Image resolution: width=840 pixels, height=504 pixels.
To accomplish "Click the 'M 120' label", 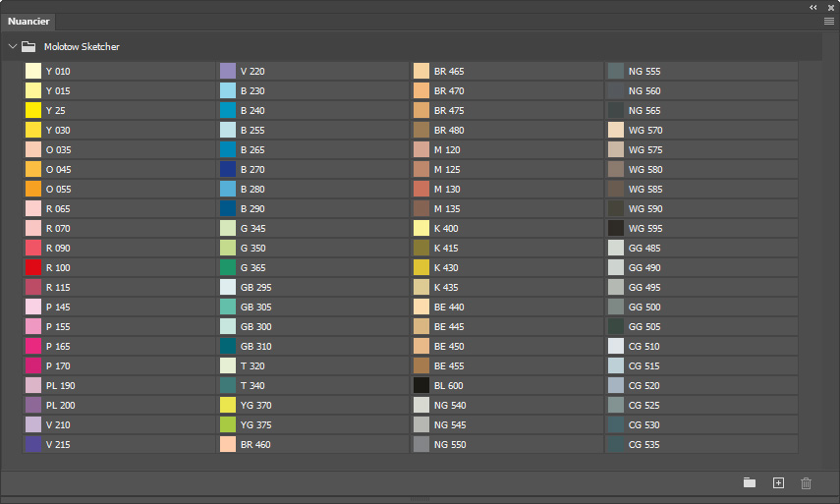I will pyautogui.click(x=447, y=150).
